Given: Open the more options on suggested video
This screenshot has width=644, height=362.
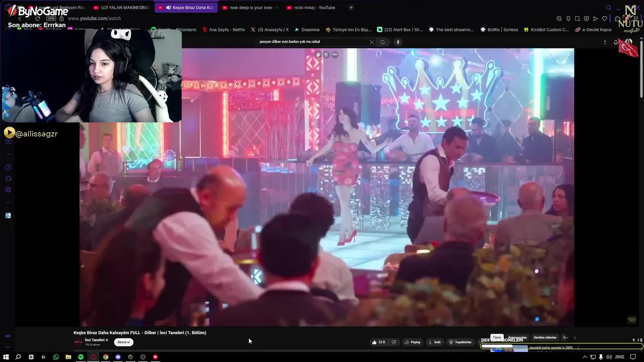Looking at the screenshot, I should (x=578, y=347).
